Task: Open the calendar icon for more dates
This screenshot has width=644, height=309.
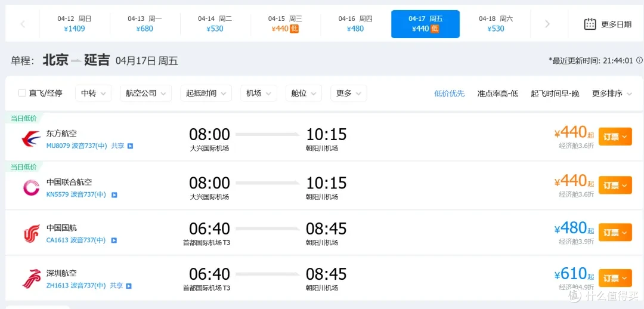Action: (x=590, y=24)
